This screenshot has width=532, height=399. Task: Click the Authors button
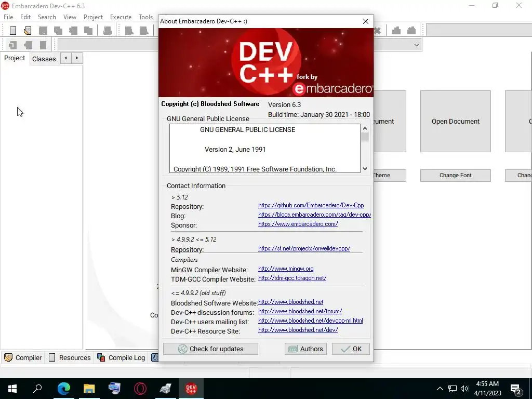click(x=305, y=349)
